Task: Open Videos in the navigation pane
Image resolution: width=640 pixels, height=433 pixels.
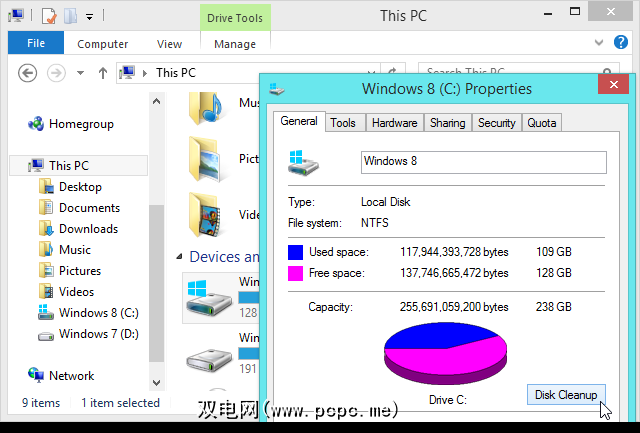Action: tap(76, 292)
